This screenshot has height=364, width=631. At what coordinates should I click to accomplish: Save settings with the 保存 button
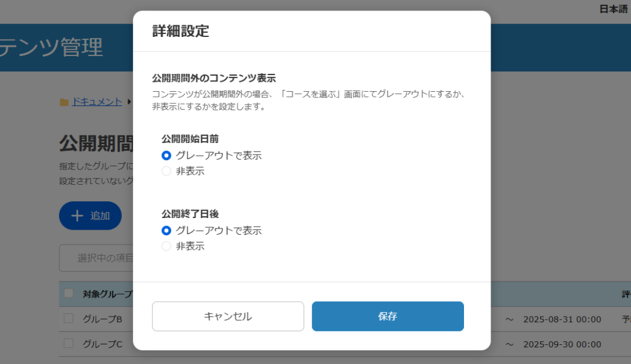(388, 317)
